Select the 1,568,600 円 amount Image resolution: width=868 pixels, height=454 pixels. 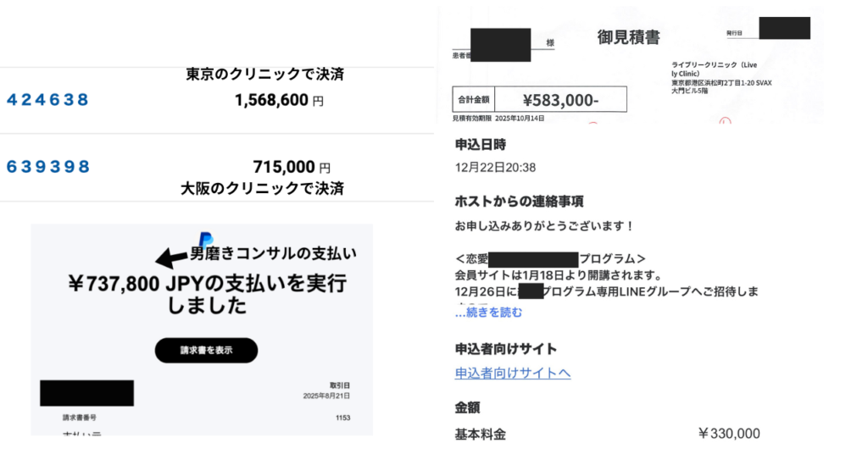279,101
